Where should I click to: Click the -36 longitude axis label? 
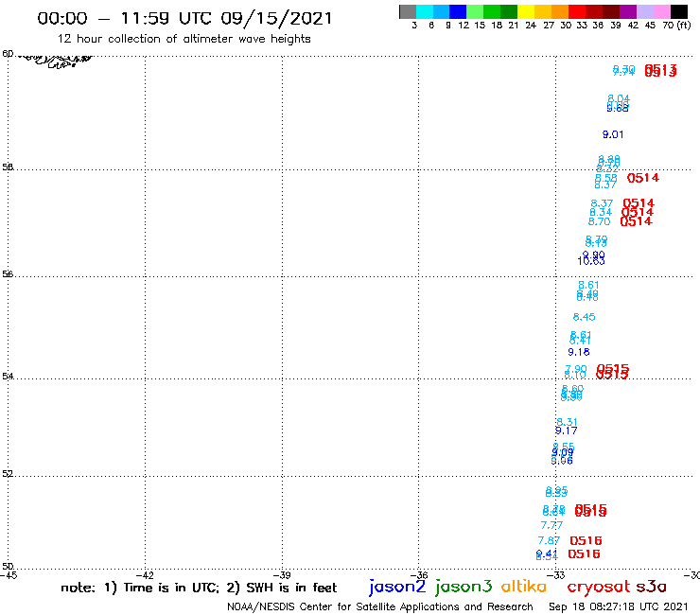(x=419, y=575)
